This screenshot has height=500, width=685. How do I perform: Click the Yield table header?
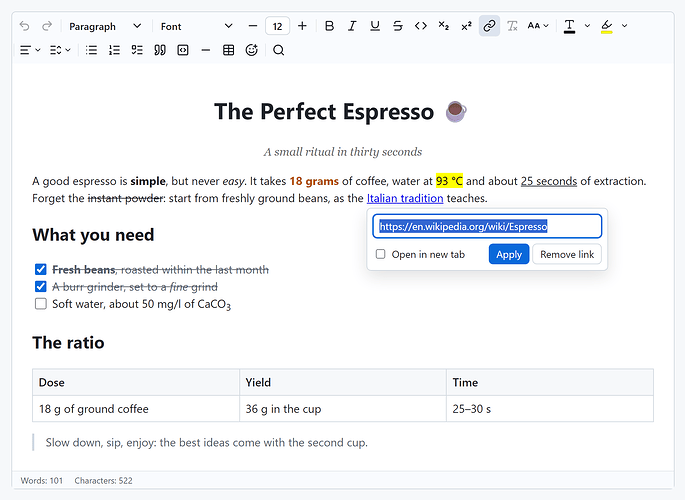click(x=343, y=383)
